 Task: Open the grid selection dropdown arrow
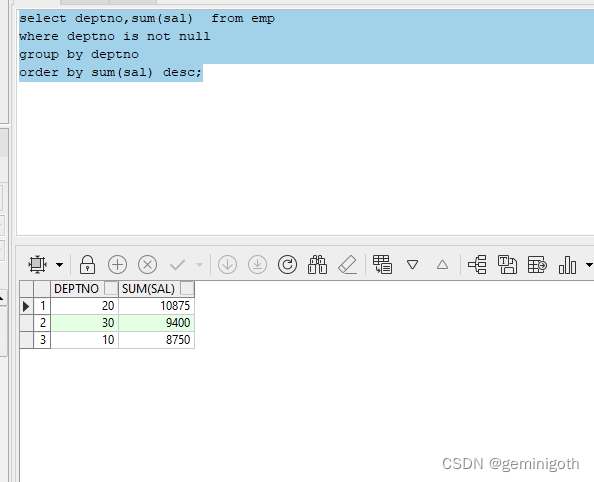tap(59, 265)
